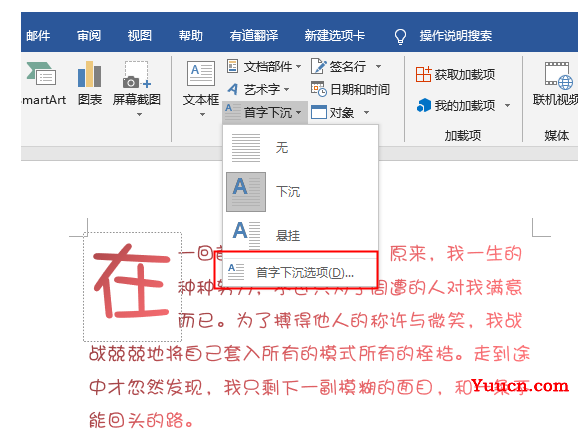This screenshot has width=581, height=440.
Task: Click the 联机视频 online video icon
Action: (558, 76)
